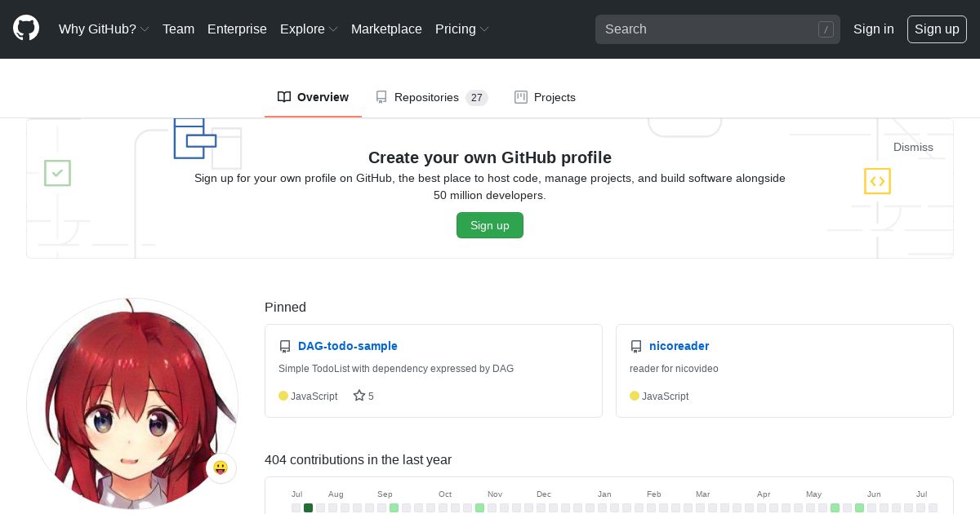
Task: Click the repo icon on the Repositories tab
Action: pyautogui.click(x=381, y=97)
